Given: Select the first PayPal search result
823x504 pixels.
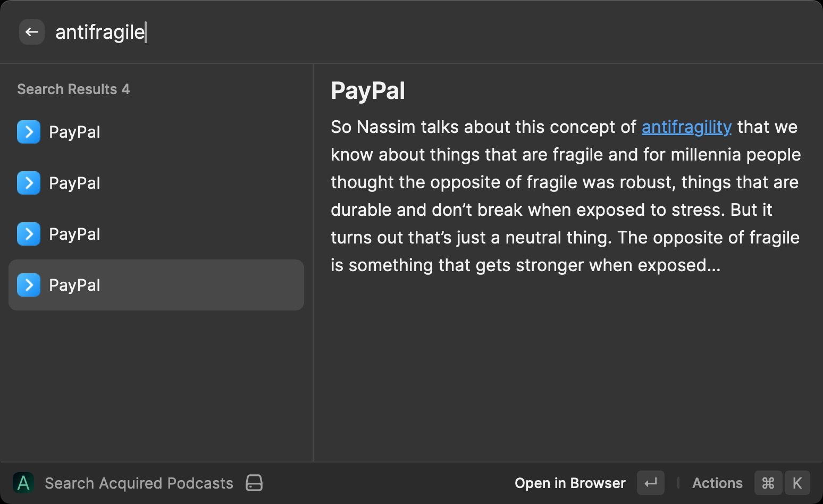Looking at the screenshot, I should pos(156,132).
